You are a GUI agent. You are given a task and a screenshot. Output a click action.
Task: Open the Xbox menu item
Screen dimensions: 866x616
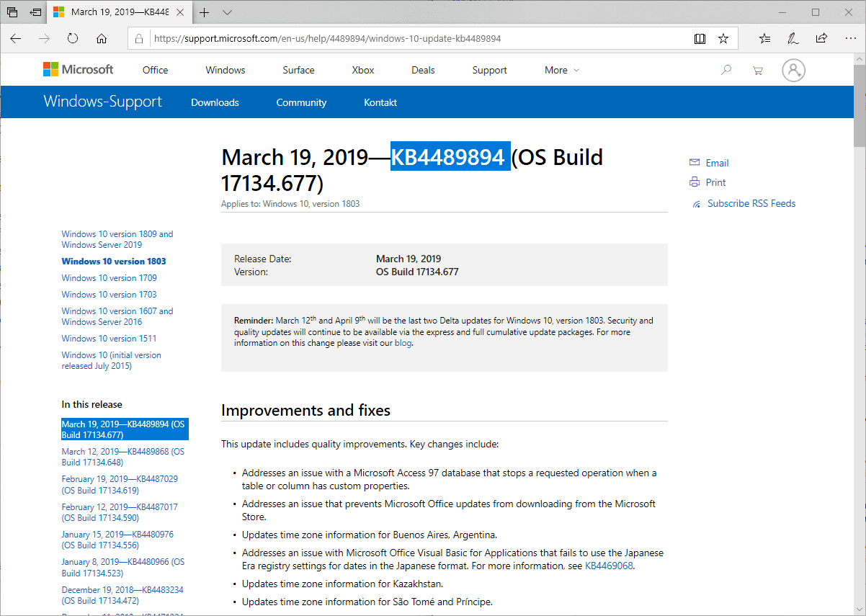pyautogui.click(x=363, y=70)
